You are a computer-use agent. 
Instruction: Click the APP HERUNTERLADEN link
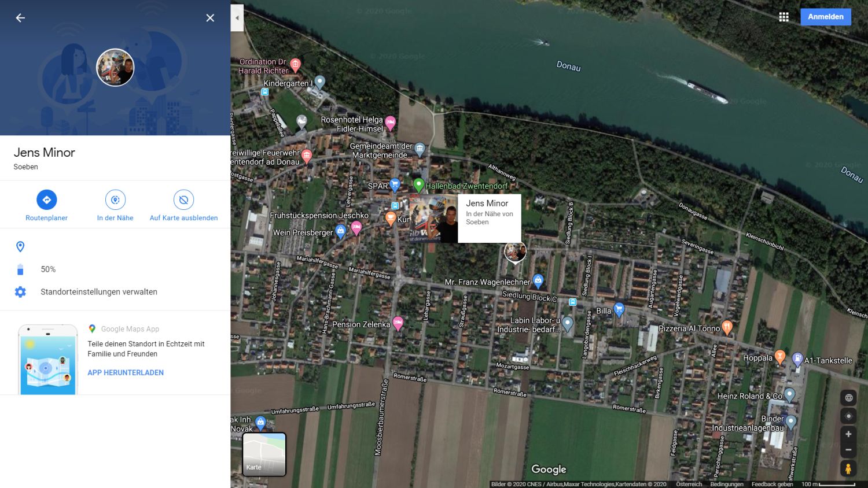tap(126, 373)
